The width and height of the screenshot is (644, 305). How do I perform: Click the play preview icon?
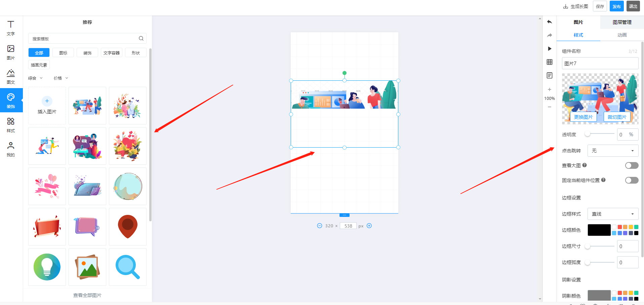coord(550,49)
